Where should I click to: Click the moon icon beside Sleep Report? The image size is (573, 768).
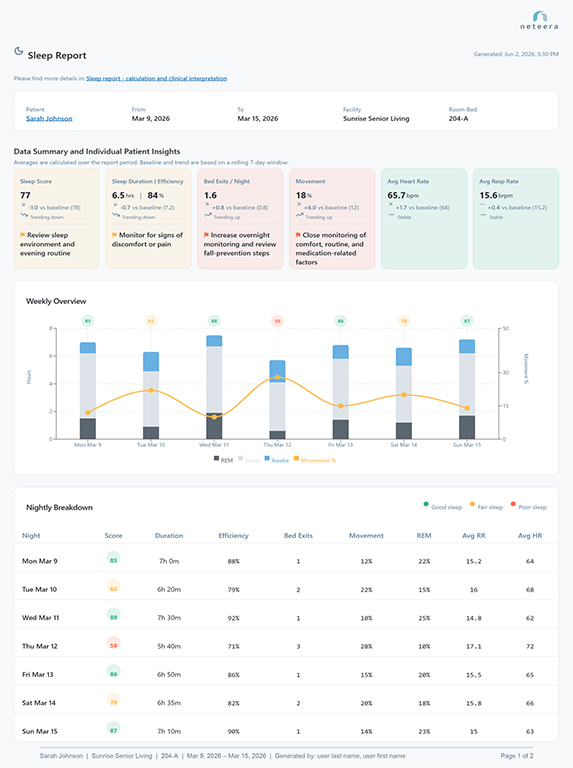point(19,51)
